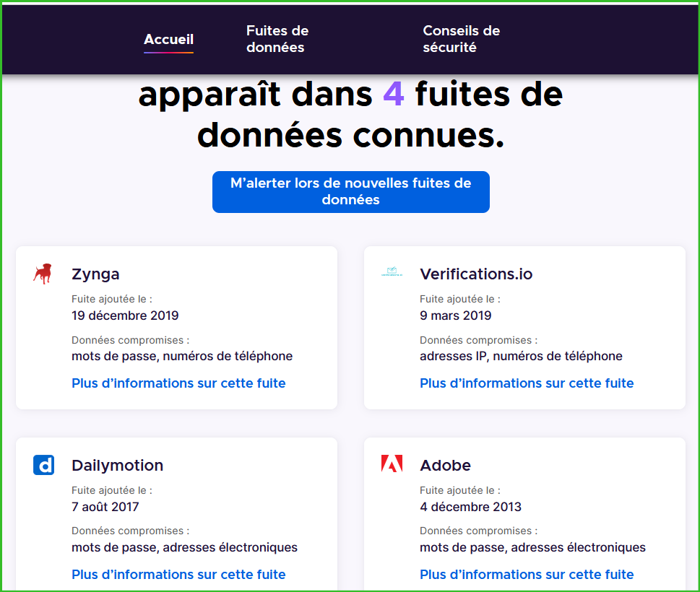Go to the Accueil tab
This screenshot has width=700, height=592.
(x=168, y=40)
